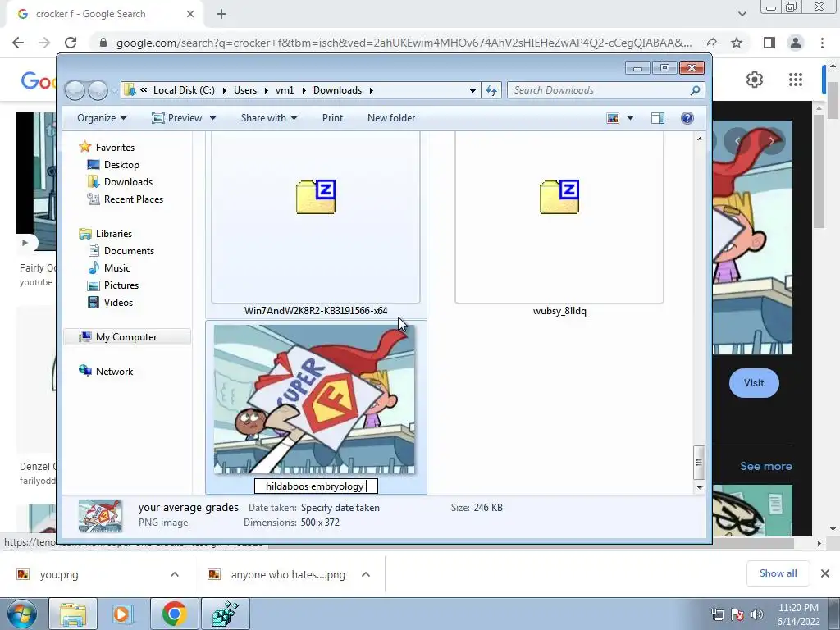
Task: Click the refresh button beside address bar in Explorer
Action: point(491,90)
